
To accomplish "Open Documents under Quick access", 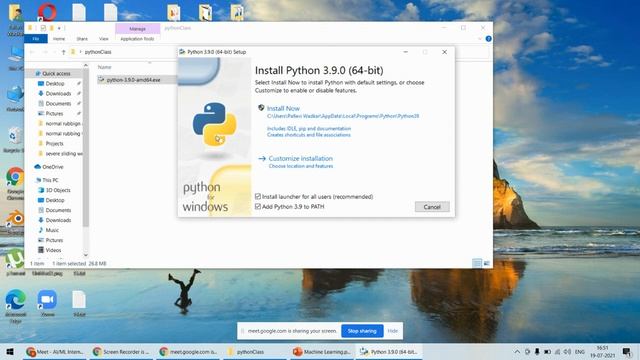I will coord(58,104).
